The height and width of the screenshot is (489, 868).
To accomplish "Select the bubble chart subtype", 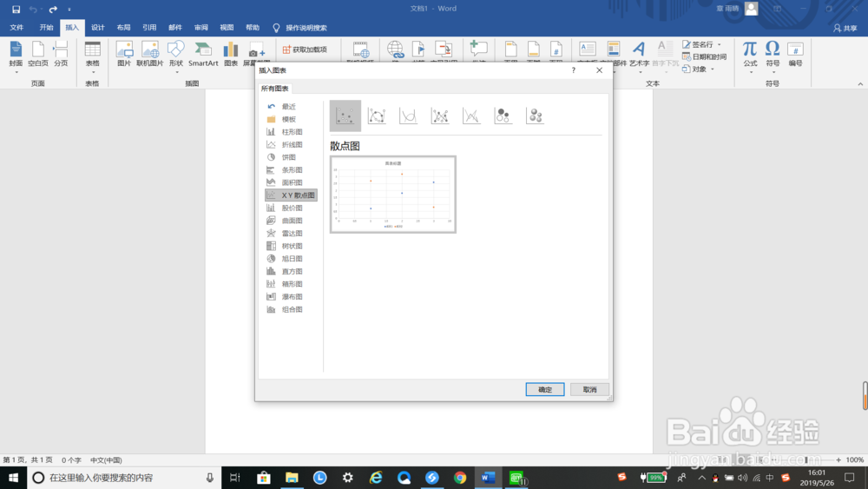I will tap(503, 116).
